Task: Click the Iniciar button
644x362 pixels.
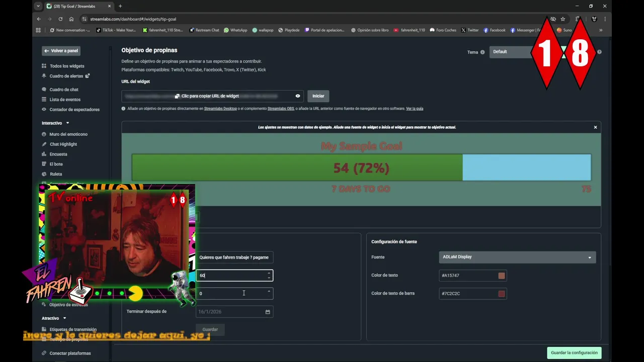Action: [318, 96]
